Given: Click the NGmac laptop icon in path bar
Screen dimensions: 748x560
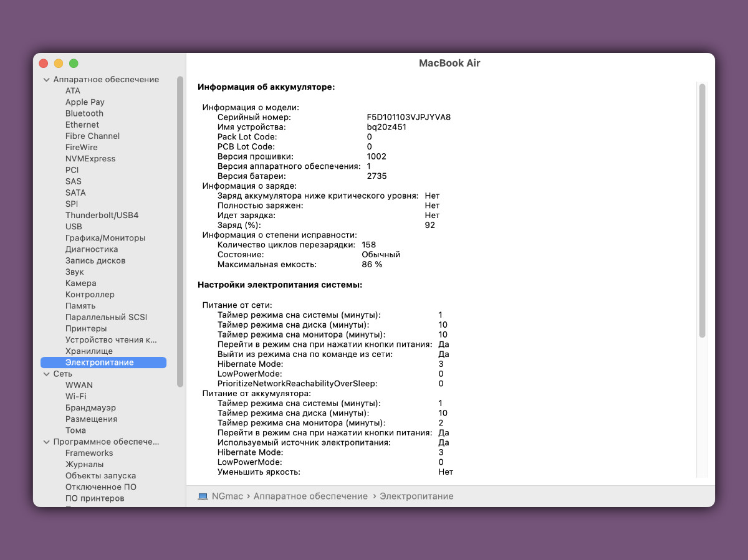Looking at the screenshot, I should click(x=203, y=496).
